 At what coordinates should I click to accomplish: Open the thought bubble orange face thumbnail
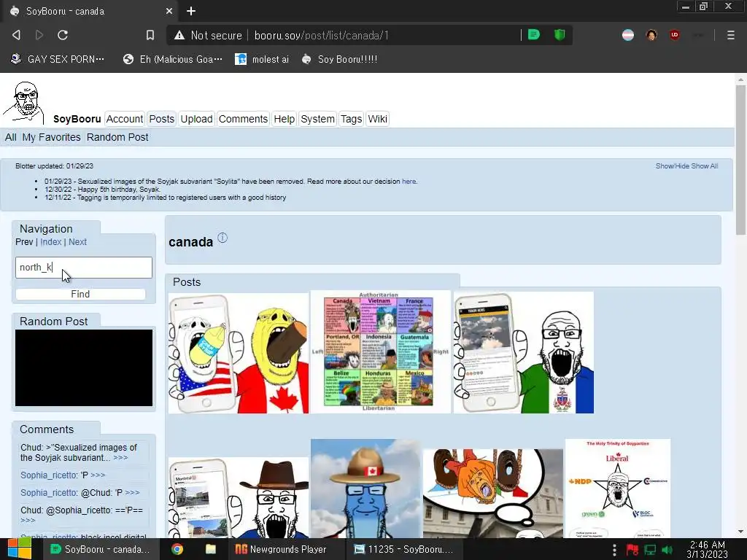click(493, 494)
